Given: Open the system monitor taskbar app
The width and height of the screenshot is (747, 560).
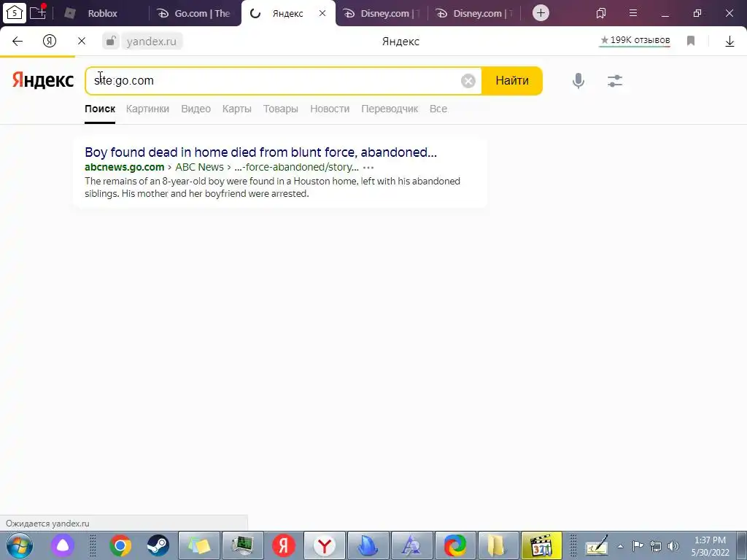Looking at the screenshot, I should (242, 545).
